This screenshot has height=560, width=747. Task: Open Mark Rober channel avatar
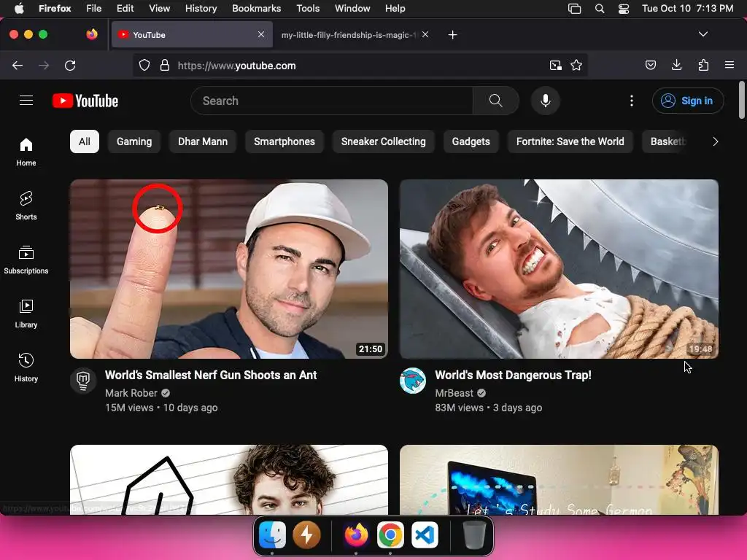(83, 381)
